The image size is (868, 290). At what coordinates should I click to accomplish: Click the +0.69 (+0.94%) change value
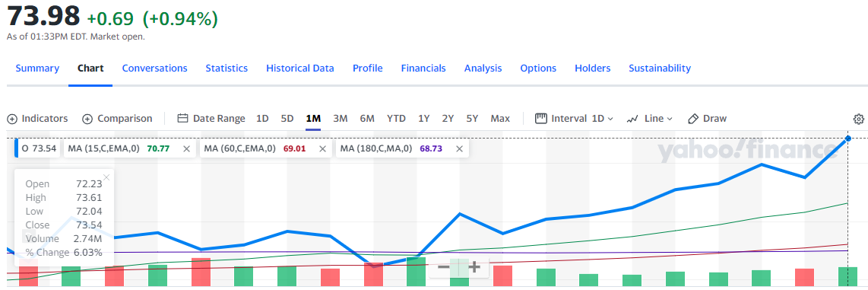tap(152, 18)
